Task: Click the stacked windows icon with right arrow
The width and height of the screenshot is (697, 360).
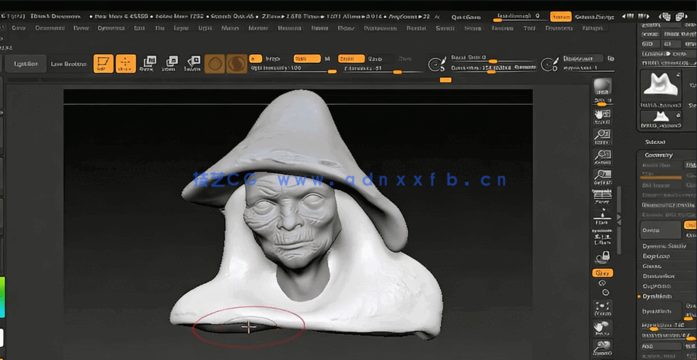Action: pos(681,17)
